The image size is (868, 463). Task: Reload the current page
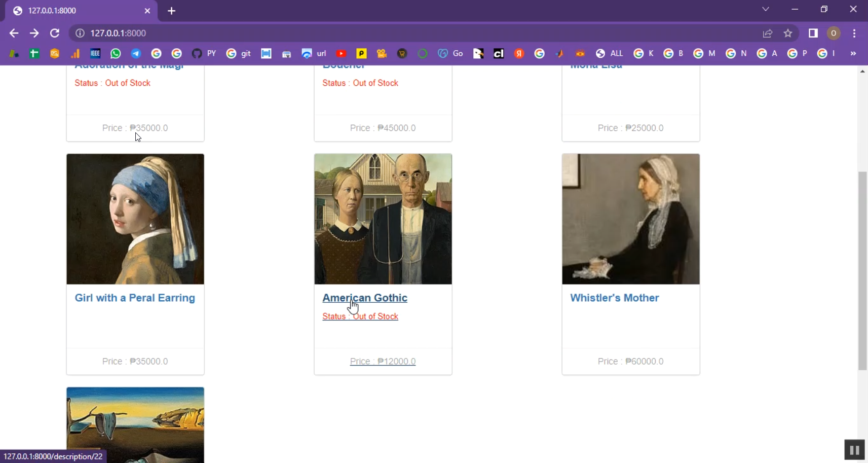(x=55, y=33)
